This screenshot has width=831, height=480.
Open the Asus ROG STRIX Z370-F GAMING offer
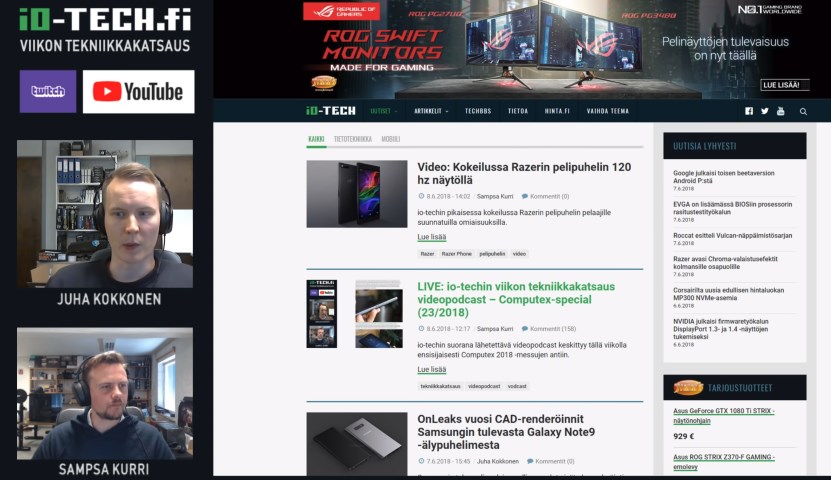point(724,462)
